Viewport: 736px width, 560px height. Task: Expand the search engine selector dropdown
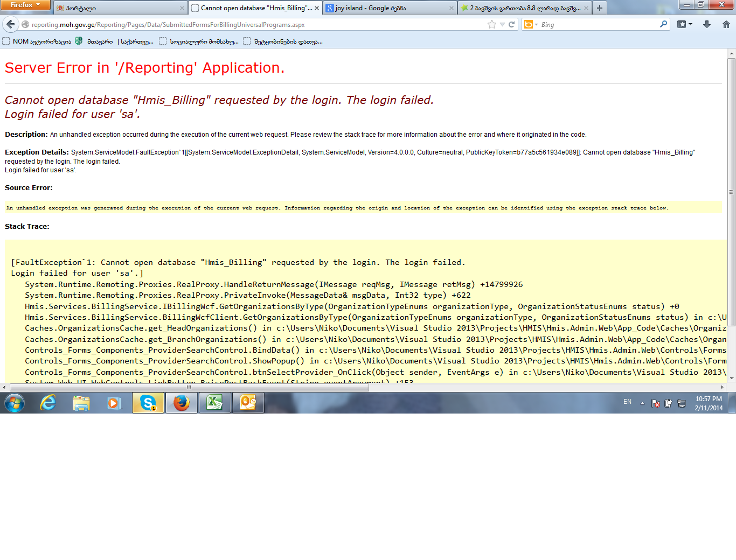point(531,24)
